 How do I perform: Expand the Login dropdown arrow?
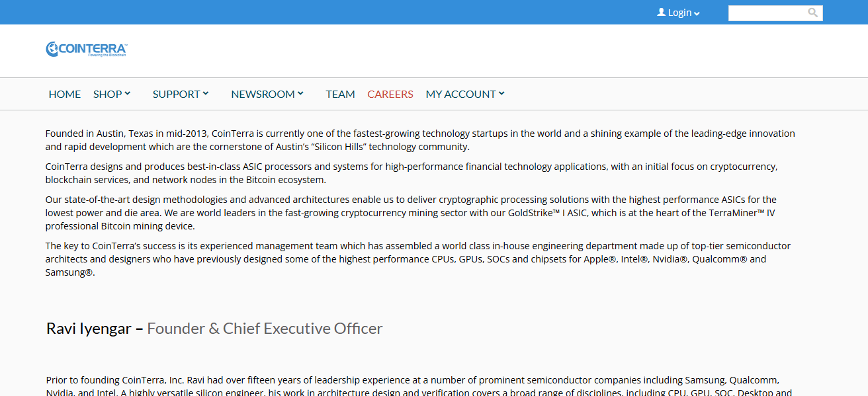click(697, 14)
